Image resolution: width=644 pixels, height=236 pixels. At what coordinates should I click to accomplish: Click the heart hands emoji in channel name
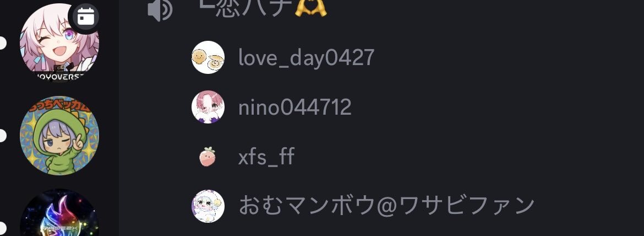point(311,9)
